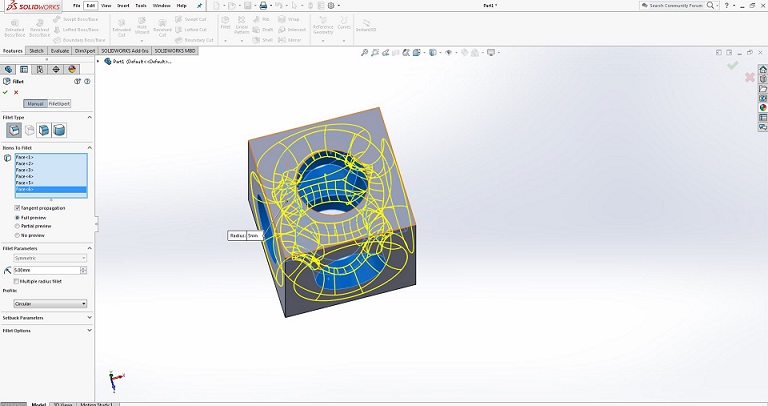Collapse the Items To Fillet section
Image resolution: width=768 pixels, height=406 pixels.
(x=89, y=148)
